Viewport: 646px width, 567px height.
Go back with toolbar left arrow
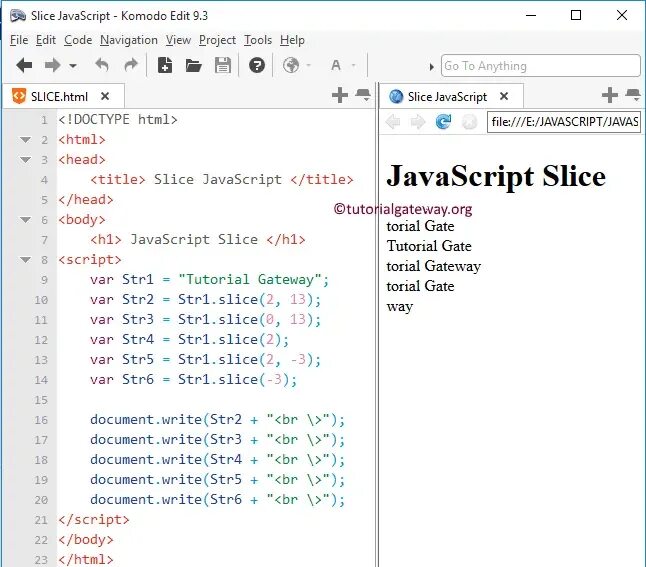pos(24,65)
